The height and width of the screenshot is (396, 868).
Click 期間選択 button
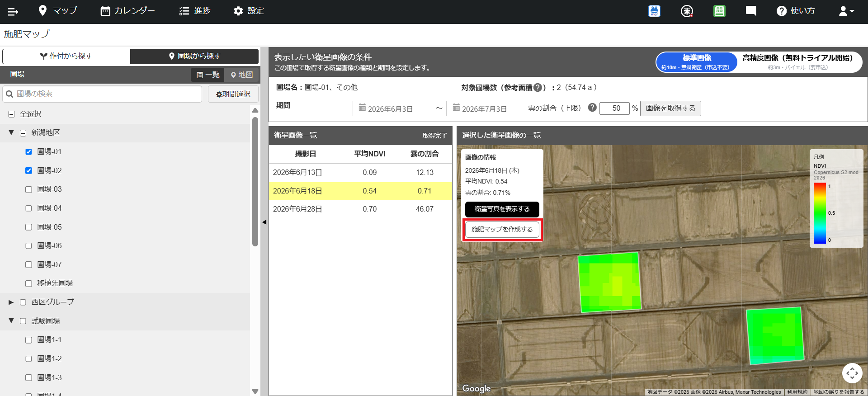[233, 94]
